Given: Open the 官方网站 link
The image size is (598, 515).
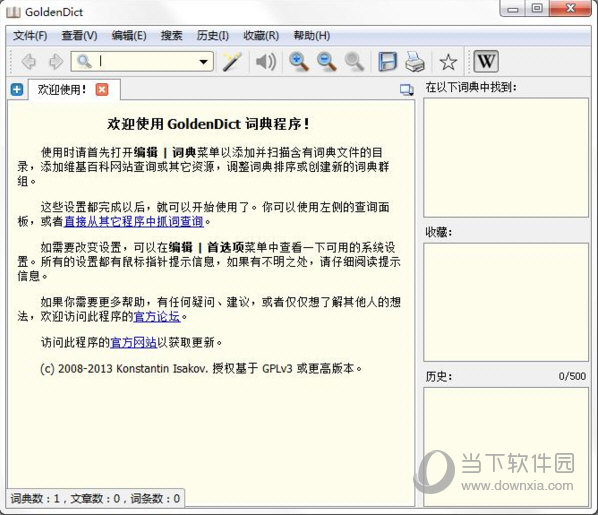Looking at the screenshot, I should 133,343.
